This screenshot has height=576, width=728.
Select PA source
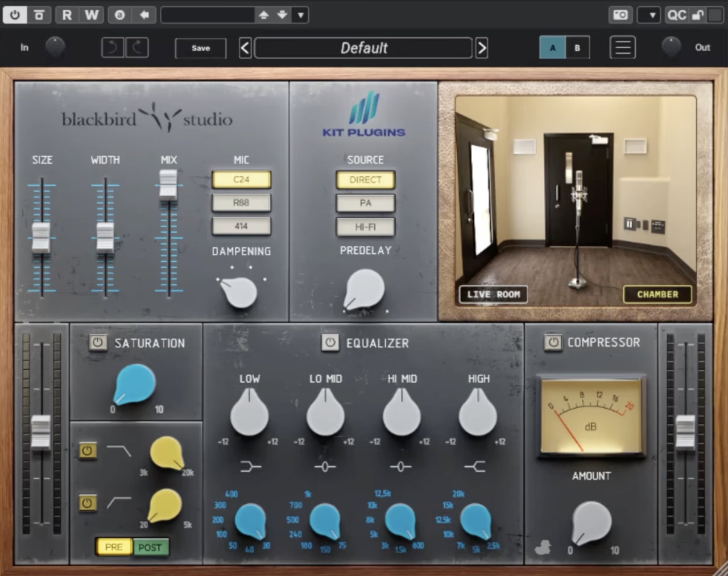tap(365, 204)
